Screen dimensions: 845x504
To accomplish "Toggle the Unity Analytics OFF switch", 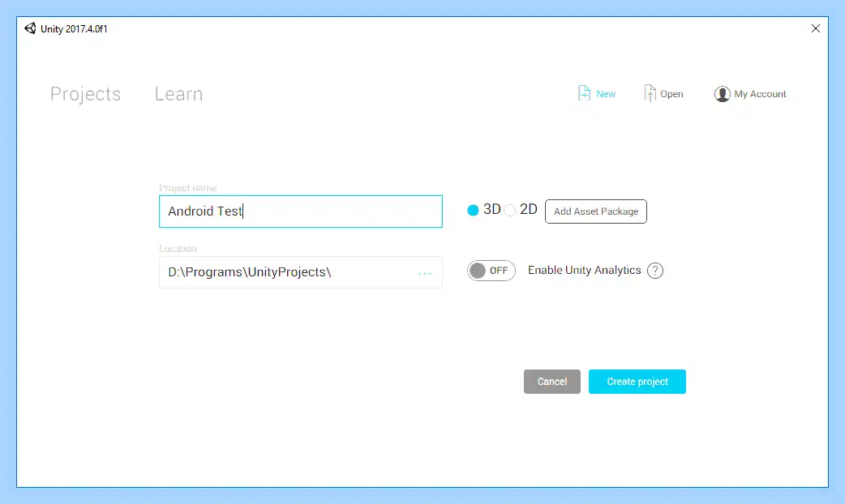I will [491, 271].
